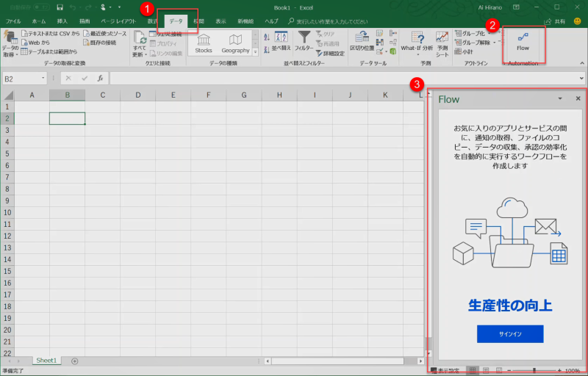Open the 並べ替え sort dialog
588x376 pixels.
(282, 41)
